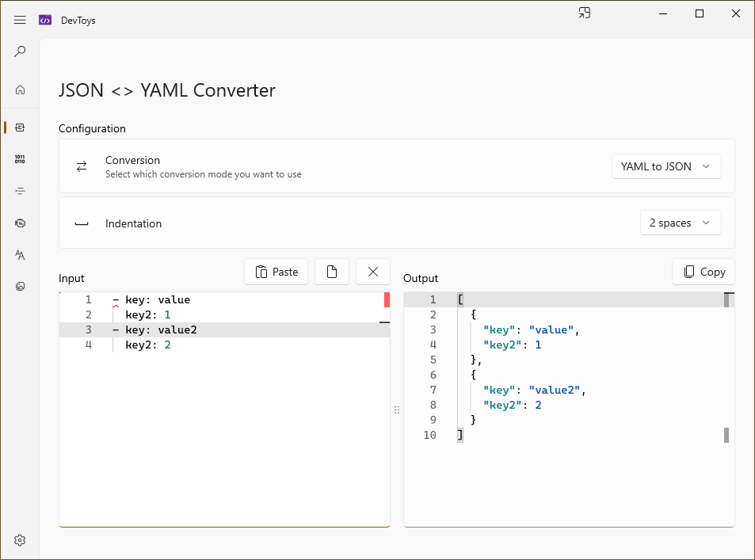This screenshot has width=755, height=560.
Task: Clear the input with the X button
Action: click(372, 271)
